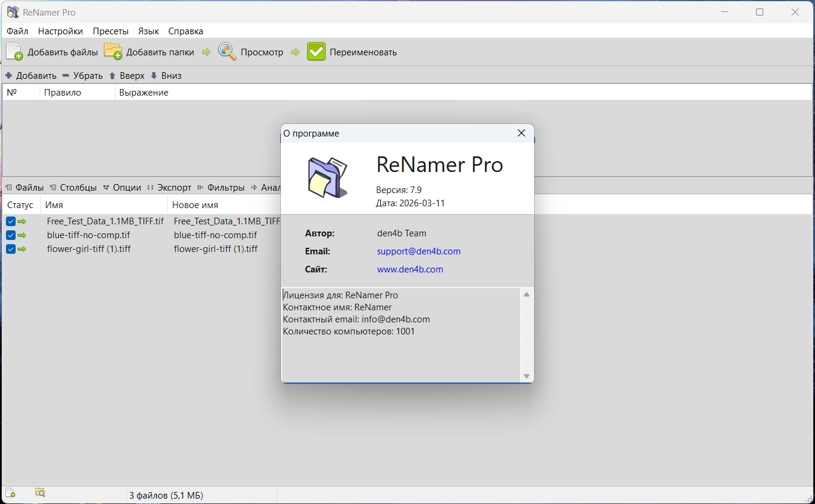This screenshot has width=815, height=504.
Task: Click the license box scroll-up arrow
Action: (527, 295)
